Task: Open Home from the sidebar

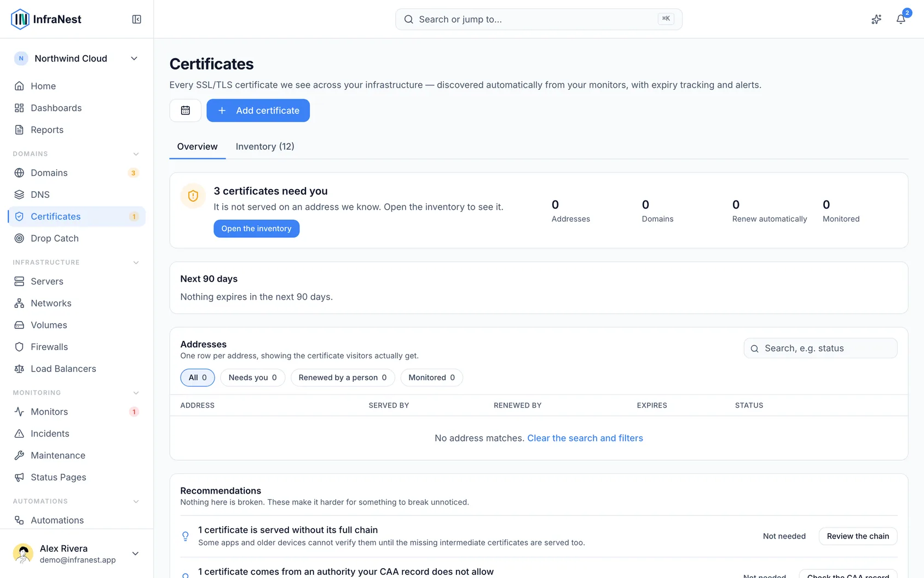Action: point(77,86)
